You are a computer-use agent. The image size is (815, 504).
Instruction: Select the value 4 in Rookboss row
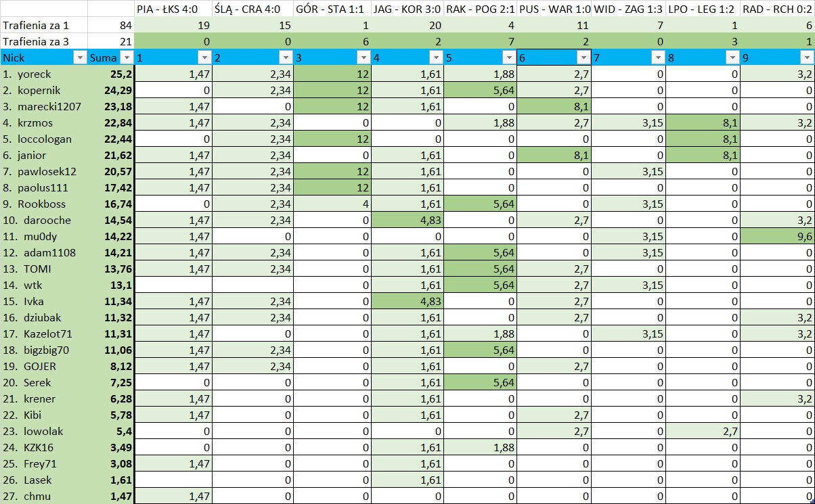tap(332, 204)
